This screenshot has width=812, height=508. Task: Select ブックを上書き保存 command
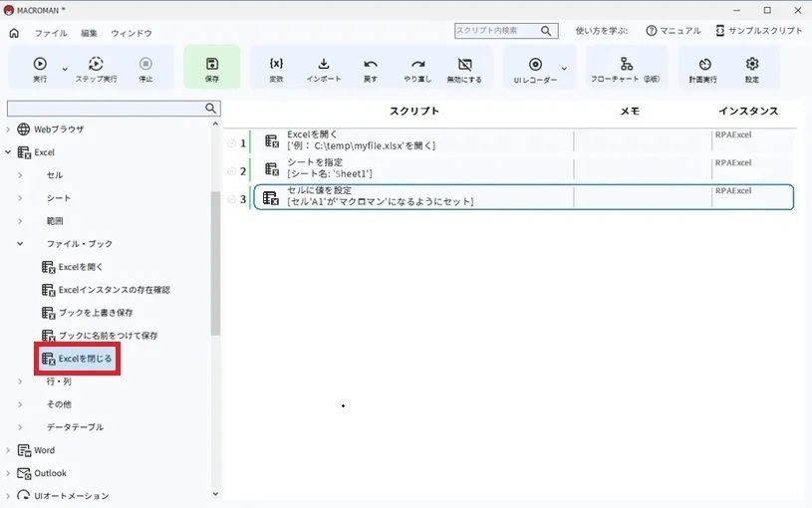pyautogui.click(x=88, y=312)
